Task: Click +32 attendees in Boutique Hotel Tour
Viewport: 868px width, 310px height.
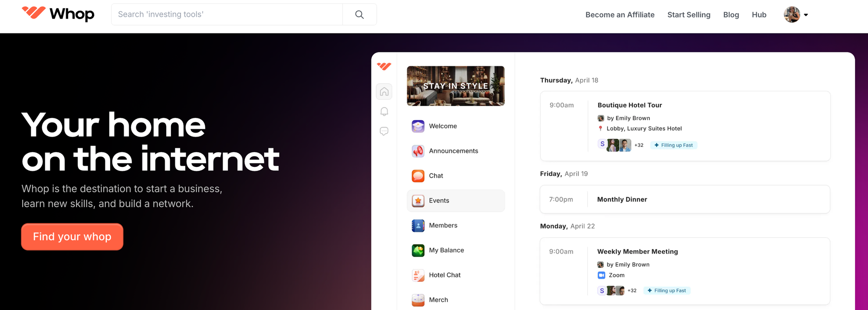Action: (x=639, y=145)
